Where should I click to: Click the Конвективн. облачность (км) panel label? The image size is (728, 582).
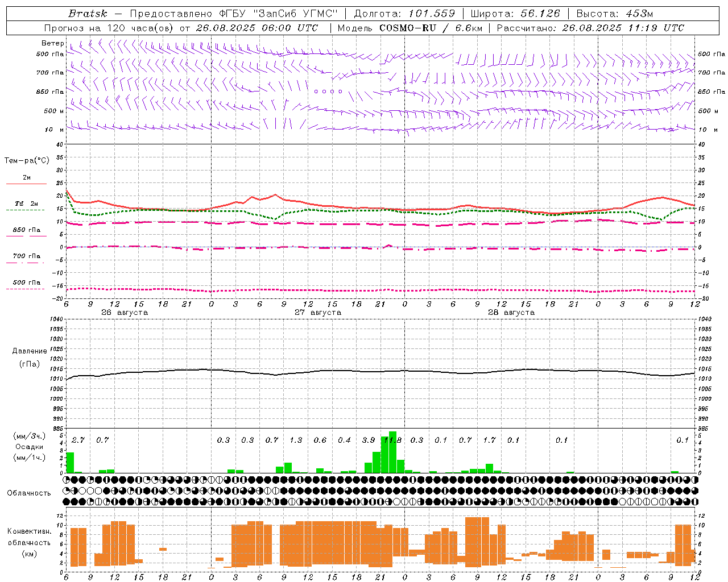(x=30, y=542)
